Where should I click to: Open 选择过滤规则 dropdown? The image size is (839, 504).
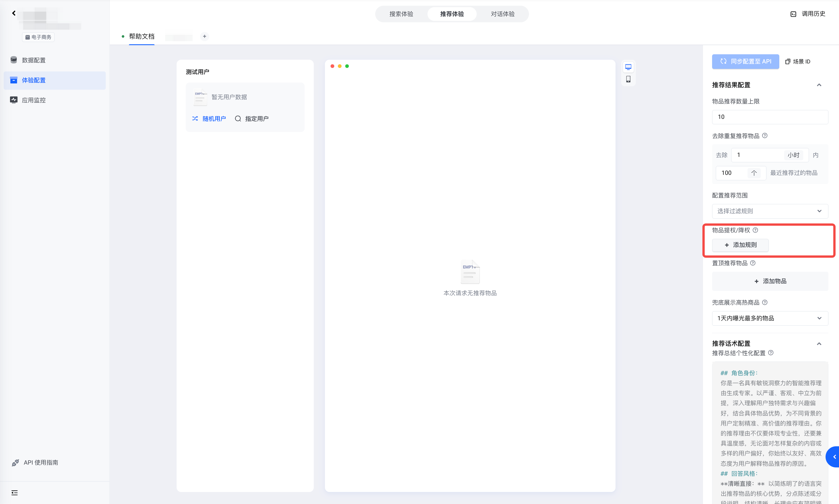pyautogui.click(x=770, y=211)
